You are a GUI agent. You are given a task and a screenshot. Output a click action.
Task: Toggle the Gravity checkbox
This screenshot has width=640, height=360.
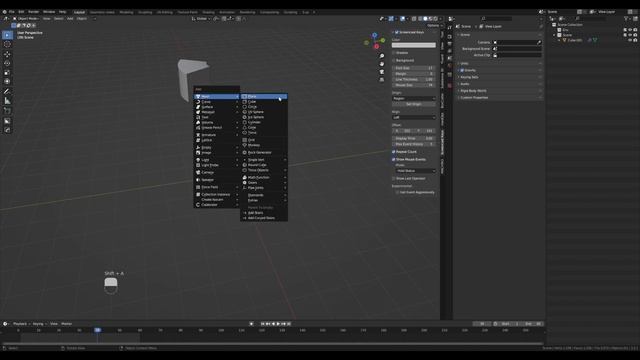(462, 70)
